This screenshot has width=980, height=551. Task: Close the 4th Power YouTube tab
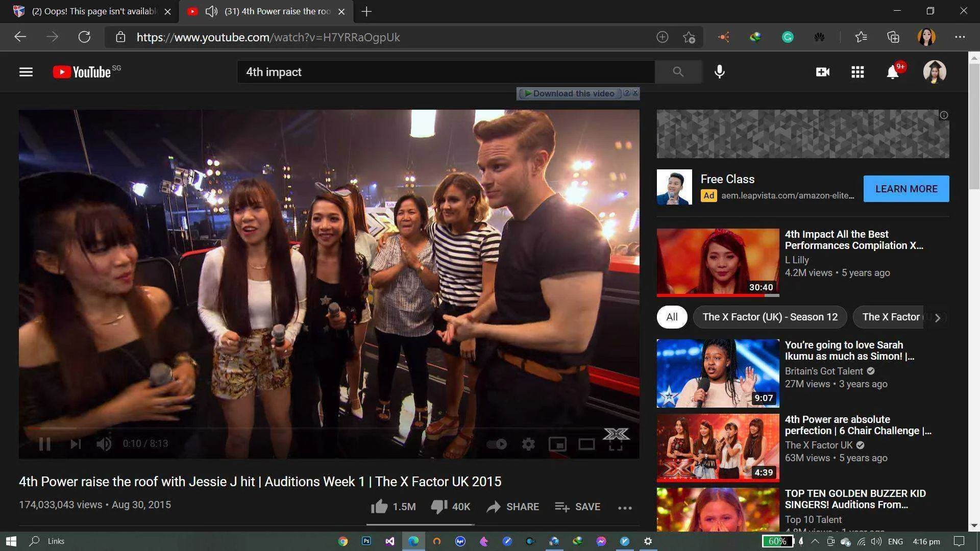[x=341, y=11]
